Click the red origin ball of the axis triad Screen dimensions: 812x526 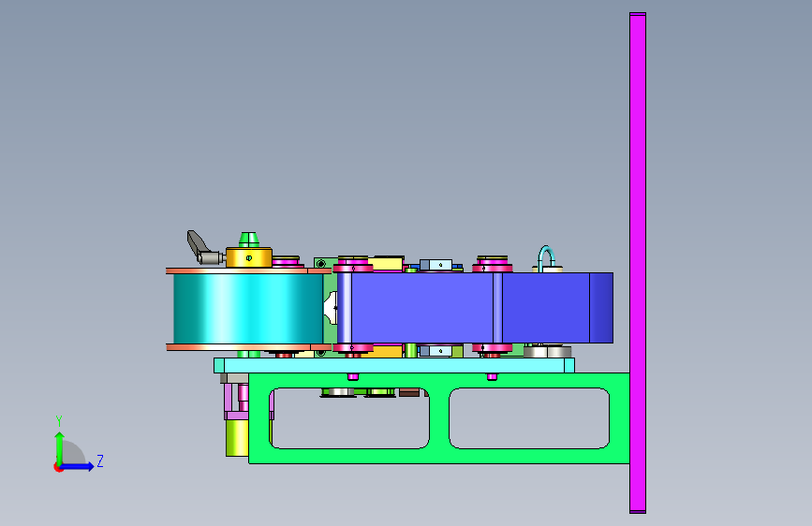coord(58,467)
